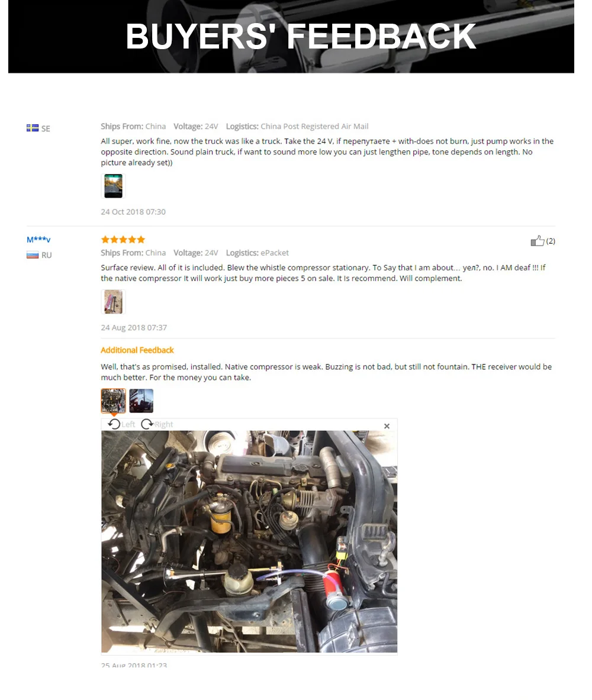Screen dimensions: 592x700
Task: Click the enlarged engine compartment photo
Action: click(249, 541)
